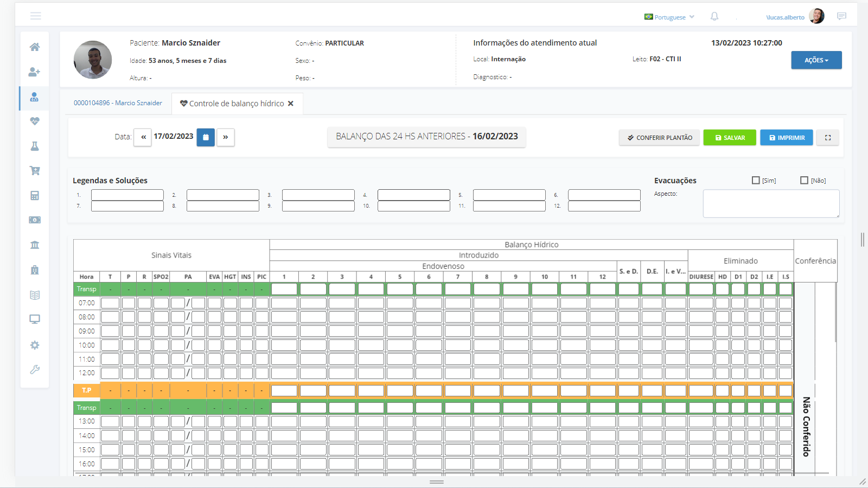The height and width of the screenshot is (488, 868).
Task: Click the home icon in sidebar
Action: (35, 47)
